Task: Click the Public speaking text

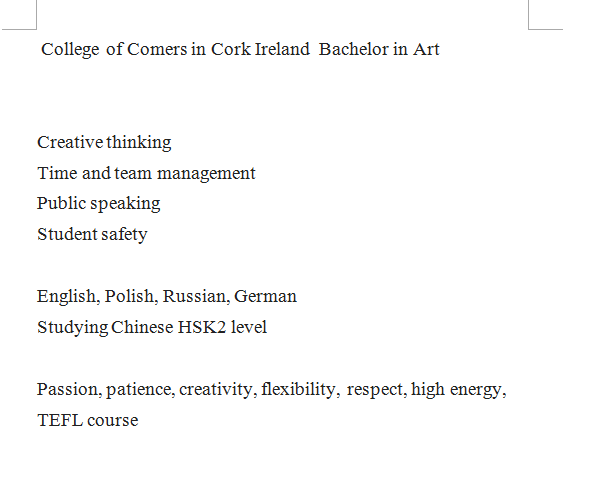Action: 99,204
